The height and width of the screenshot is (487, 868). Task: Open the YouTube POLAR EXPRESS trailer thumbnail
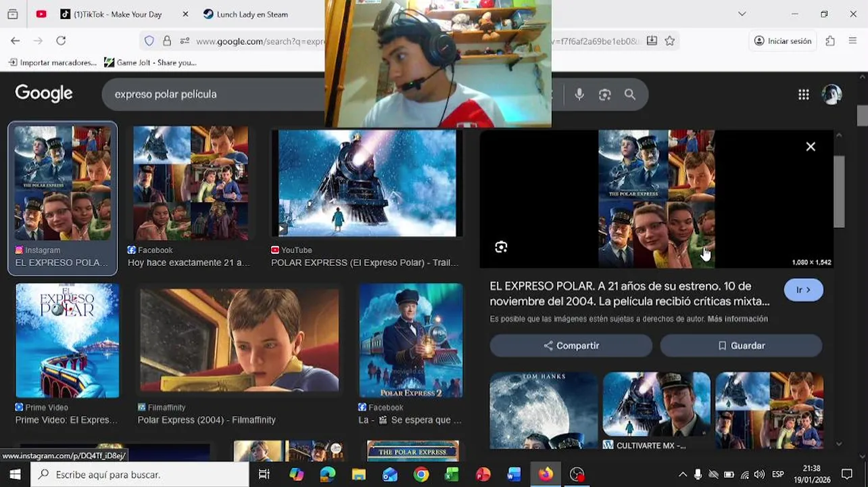pos(367,183)
